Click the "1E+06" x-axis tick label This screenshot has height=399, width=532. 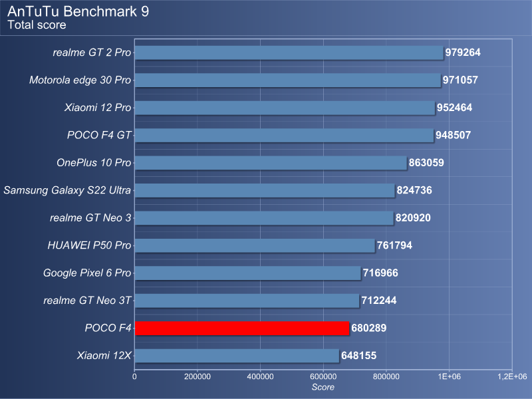tap(450, 376)
